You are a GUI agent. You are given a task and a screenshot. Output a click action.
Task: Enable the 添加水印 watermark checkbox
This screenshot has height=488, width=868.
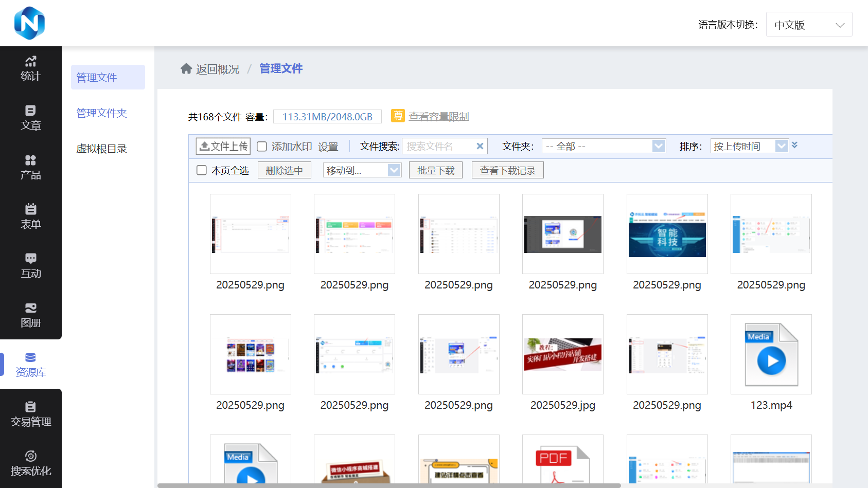262,147
